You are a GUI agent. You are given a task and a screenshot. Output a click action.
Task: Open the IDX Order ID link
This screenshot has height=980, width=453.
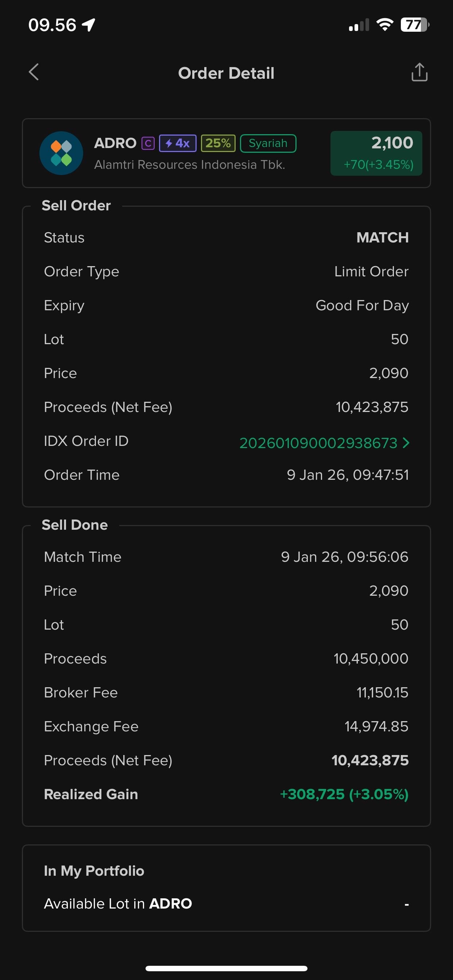(318, 443)
